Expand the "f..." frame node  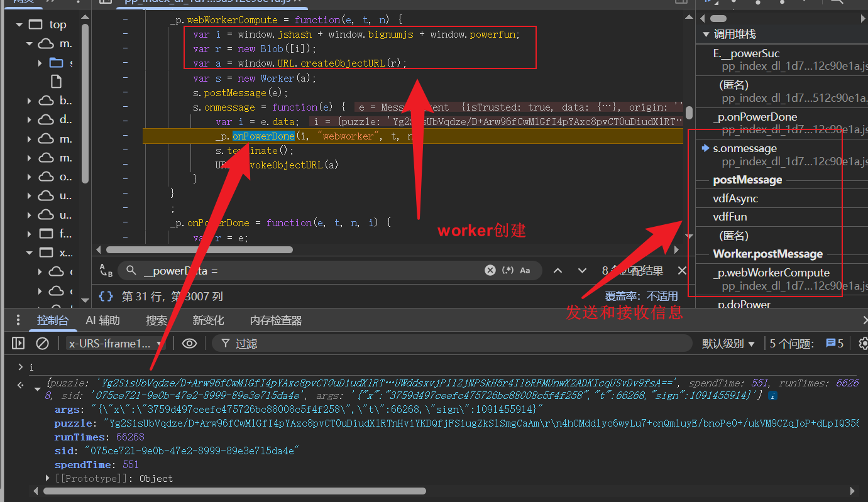[x=30, y=234]
